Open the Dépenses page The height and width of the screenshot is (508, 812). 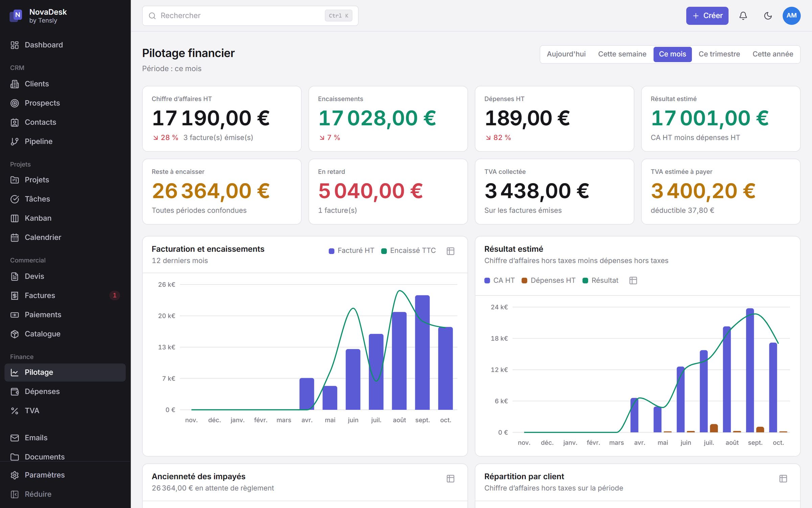[65, 391]
